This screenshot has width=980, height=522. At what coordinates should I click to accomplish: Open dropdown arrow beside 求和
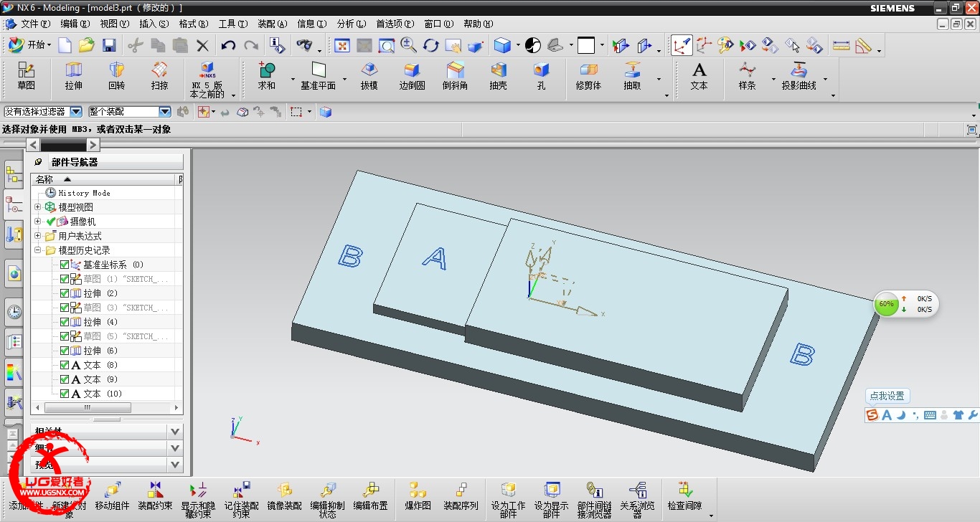(x=293, y=79)
